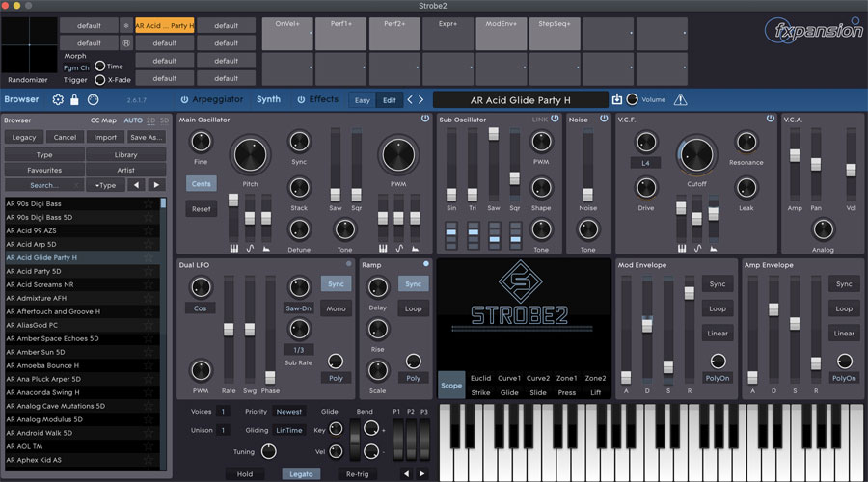
Task: Go to previous preset with left chevron
Action: [x=410, y=99]
